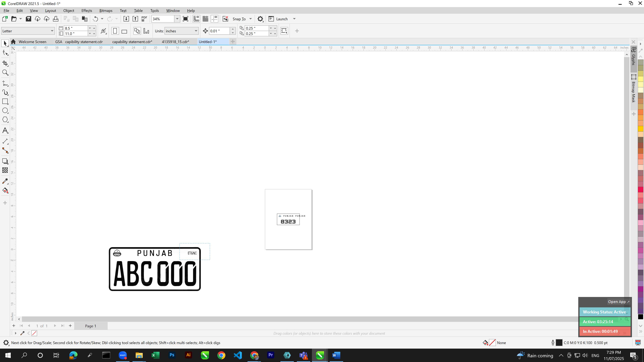Screen dimensions: 644x362
Task: Expand the Launch dropdown arrow
Action: (x=294, y=19)
